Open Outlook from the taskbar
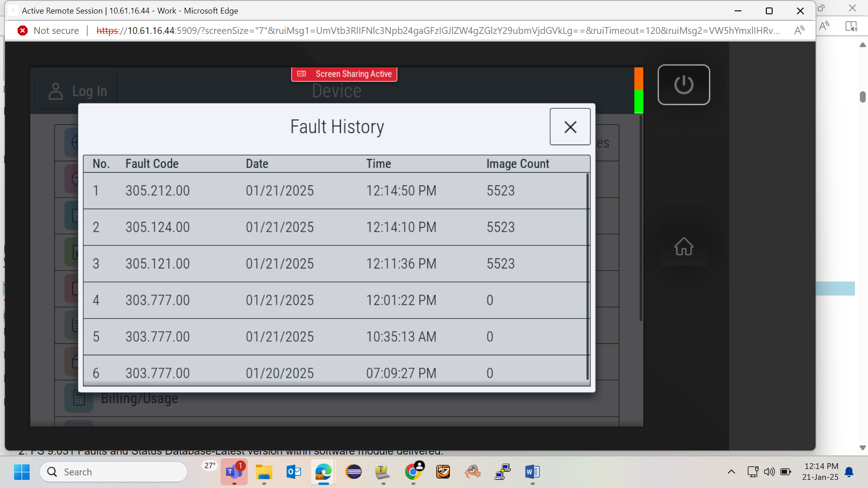Viewport: 868px width, 488px height. point(294,472)
